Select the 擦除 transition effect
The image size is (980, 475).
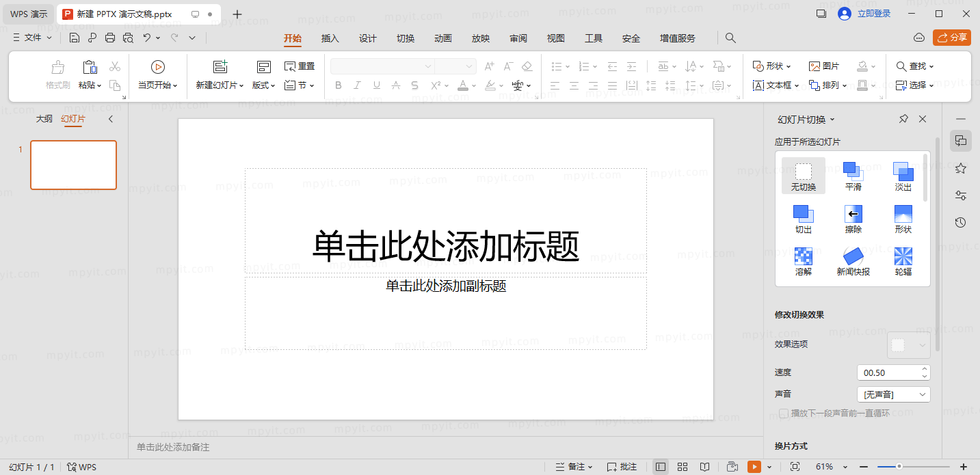853,219
